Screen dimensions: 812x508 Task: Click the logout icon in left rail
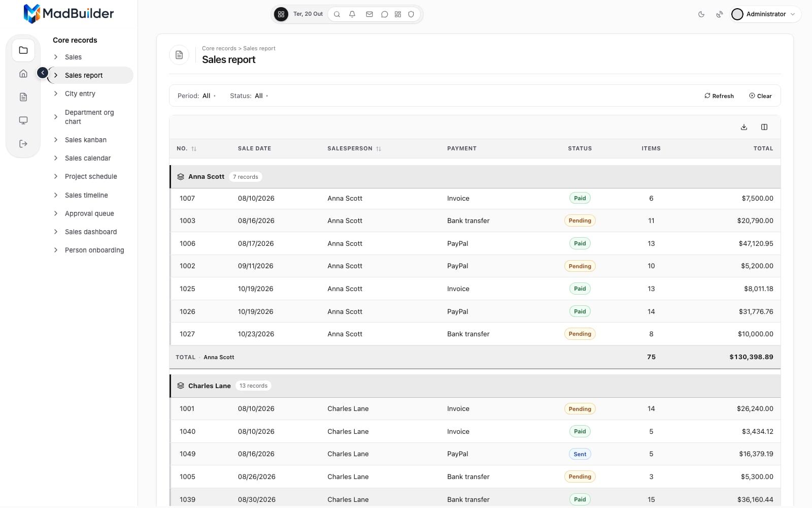(x=23, y=144)
